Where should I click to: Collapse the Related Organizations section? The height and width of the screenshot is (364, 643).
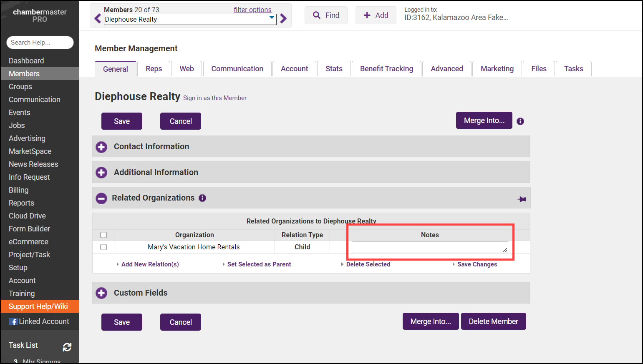101,198
